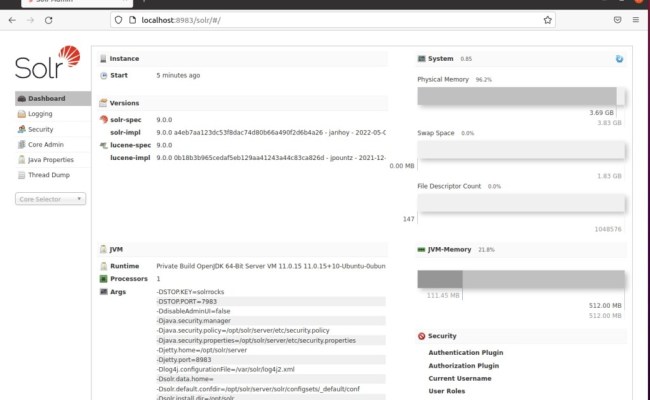The image size is (650, 400).
Task: Refresh system stats with the reload icon
Action: [x=619, y=59]
